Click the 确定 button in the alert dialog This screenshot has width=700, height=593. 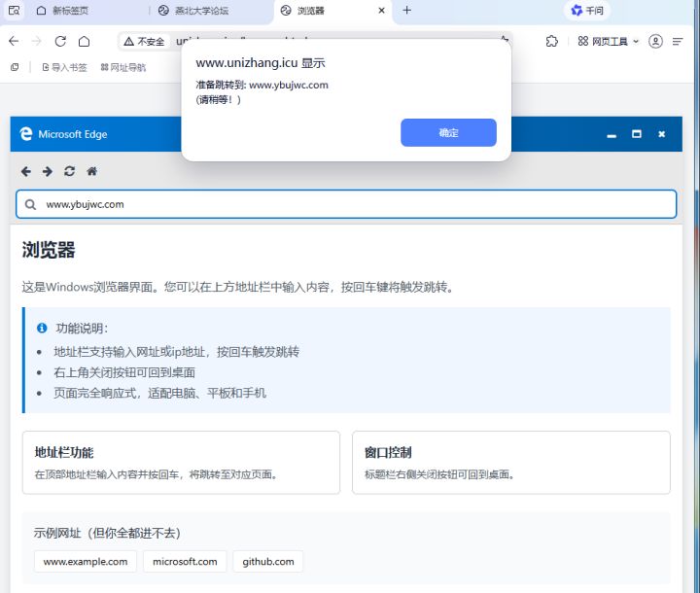click(448, 133)
